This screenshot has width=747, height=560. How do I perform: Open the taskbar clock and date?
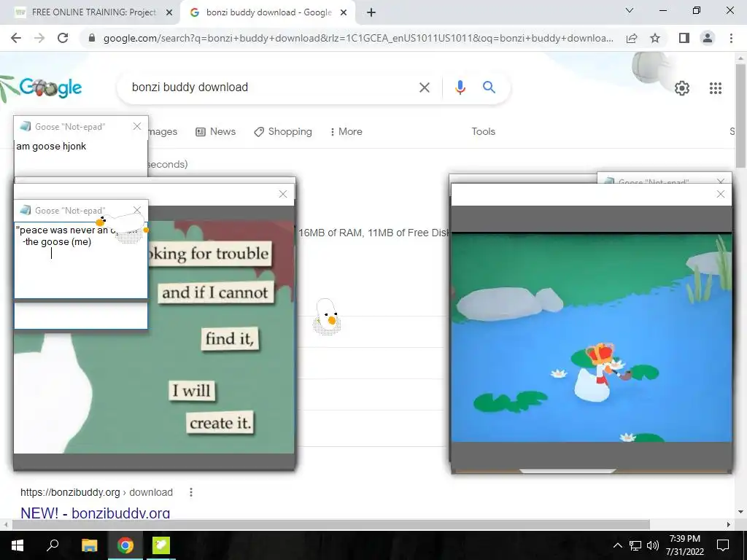click(x=684, y=545)
